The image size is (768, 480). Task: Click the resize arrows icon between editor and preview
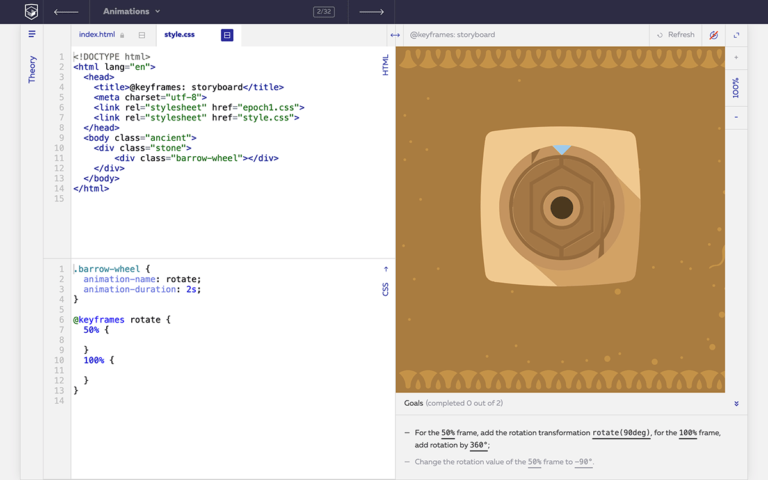(395, 35)
